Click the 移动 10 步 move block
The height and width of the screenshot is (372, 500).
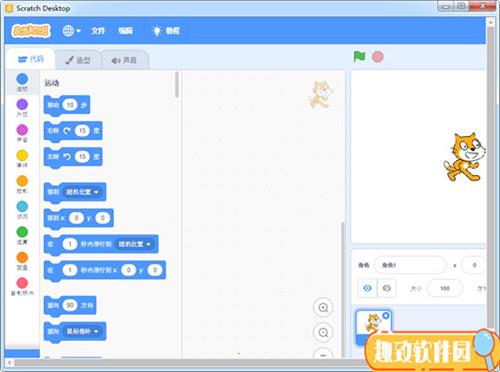coord(67,106)
